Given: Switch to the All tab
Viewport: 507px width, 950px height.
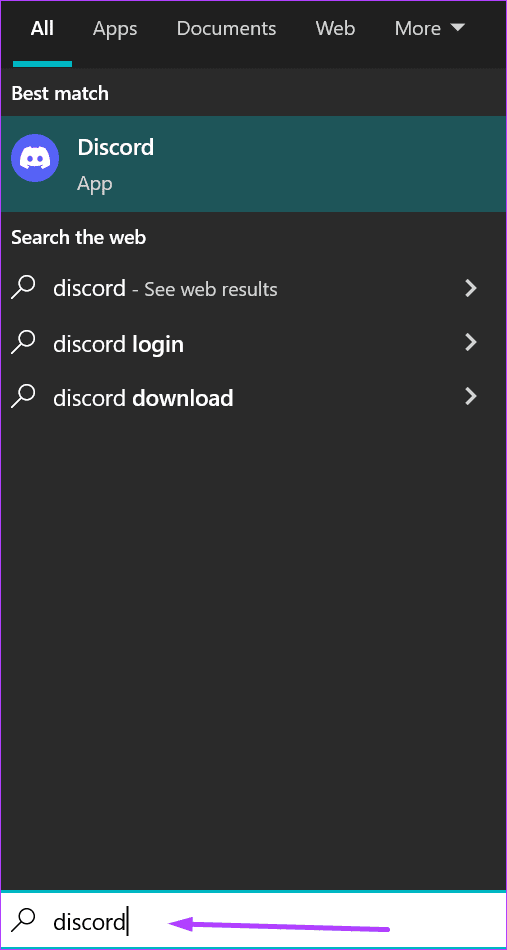Looking at the screenshot, I should coord(42,28).
